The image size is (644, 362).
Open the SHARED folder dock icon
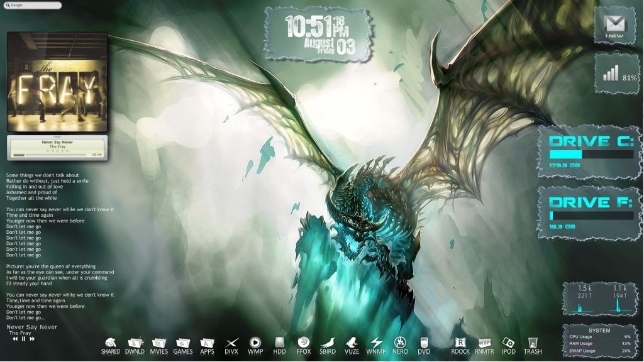click(x=111, y=346)
